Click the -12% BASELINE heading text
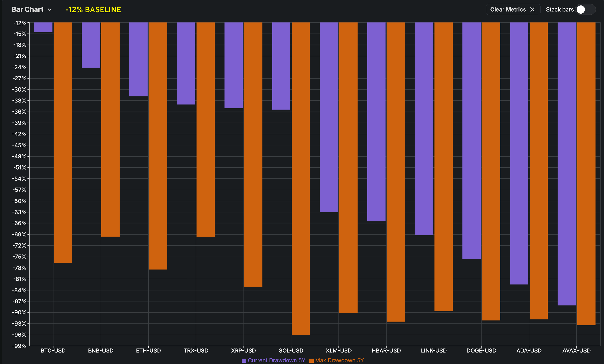Image resolution: width=604 pixels, height=364 pixels. coord(93,10)
